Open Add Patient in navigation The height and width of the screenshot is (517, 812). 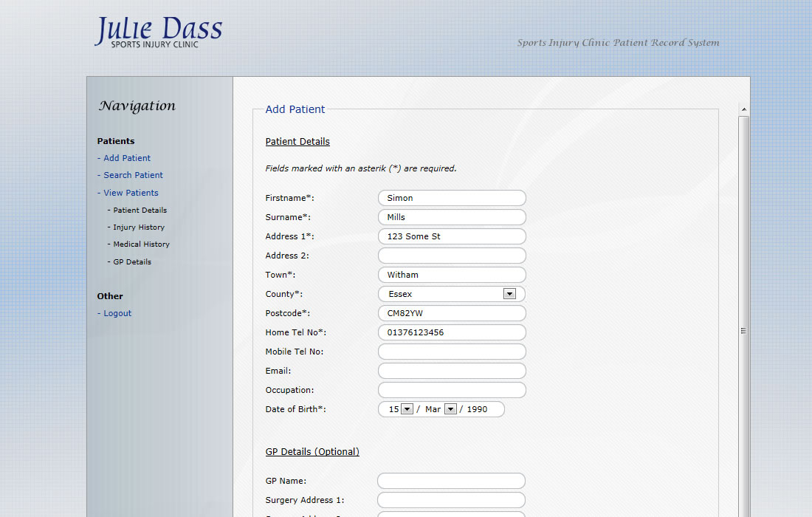click(x=126, y=158)
